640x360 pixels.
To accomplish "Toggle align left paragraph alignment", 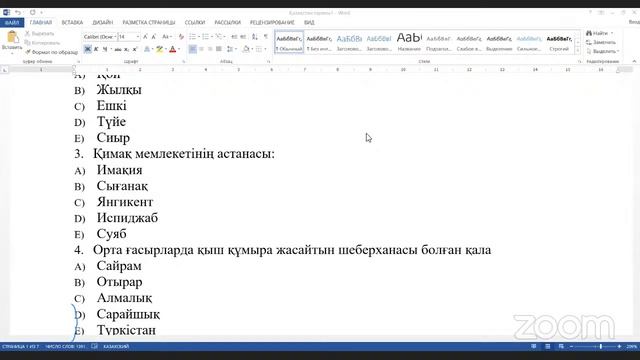I will tap(192, 49).
